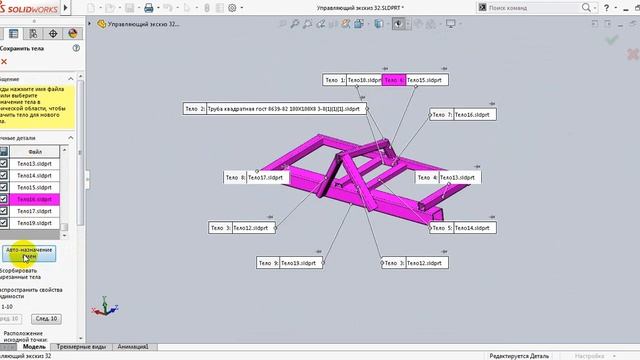Screen dimensions: 640x360
Task: Open the search options dropdown arrow
Action: (595, 7)
